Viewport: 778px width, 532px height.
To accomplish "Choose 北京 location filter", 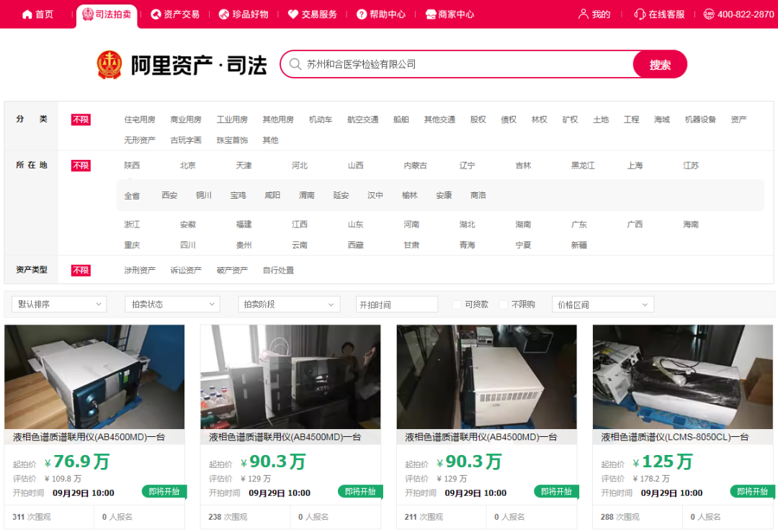I will click(x=187, y=166).
